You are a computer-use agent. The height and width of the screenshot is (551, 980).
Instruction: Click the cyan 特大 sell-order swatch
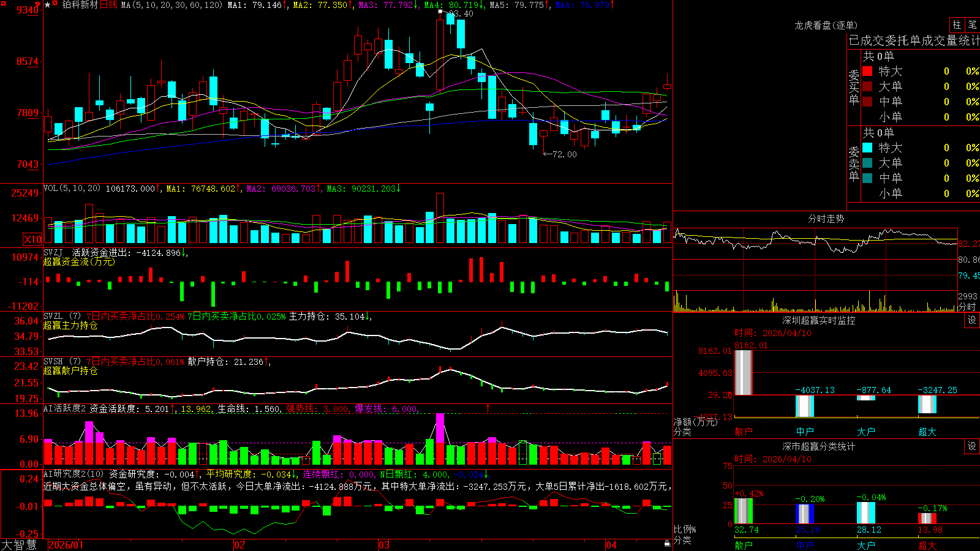[x=867, y=148]
